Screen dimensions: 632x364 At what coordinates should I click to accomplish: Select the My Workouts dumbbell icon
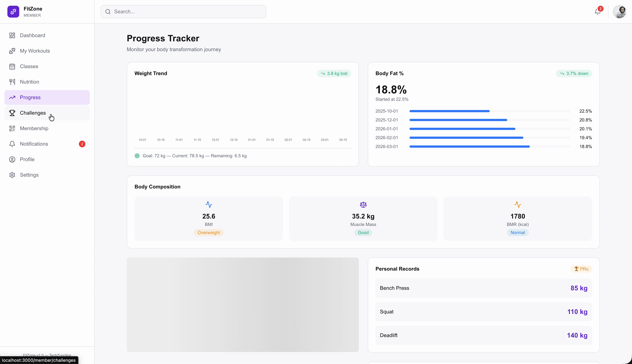click(12, 51)
